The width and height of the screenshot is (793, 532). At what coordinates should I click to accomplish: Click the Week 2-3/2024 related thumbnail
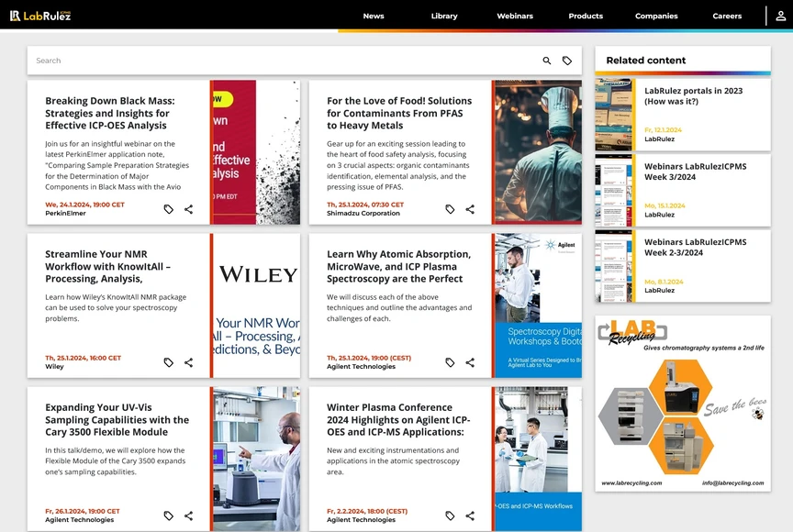click(x=614, y=266)
